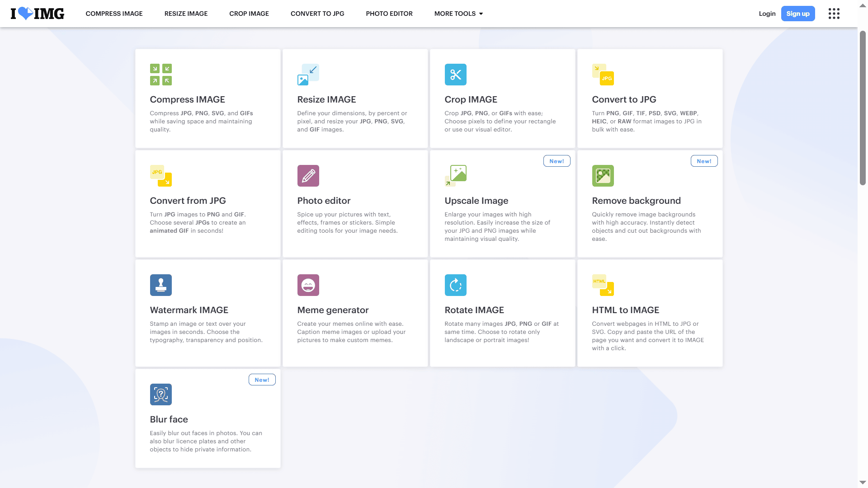868x488 pixels.
Task: Click the Compress IMAGE green arrows icon
Action: coord(160,75)
